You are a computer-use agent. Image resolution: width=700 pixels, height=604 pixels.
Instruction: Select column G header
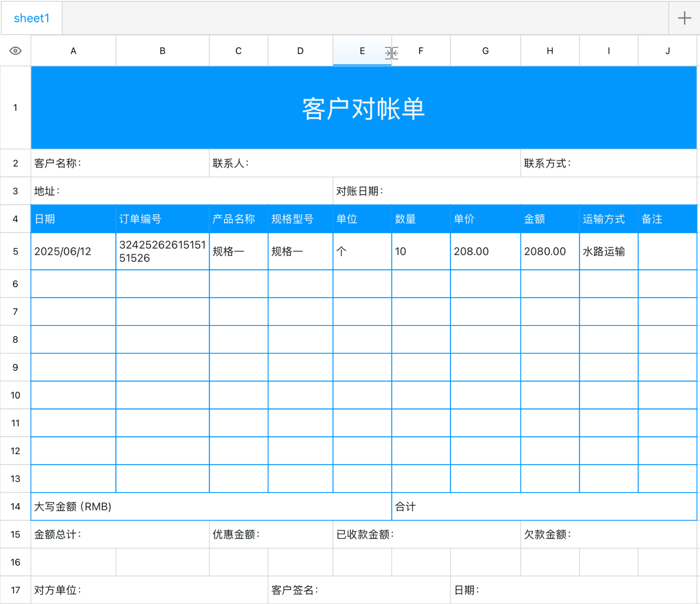(x=486, y=51)
